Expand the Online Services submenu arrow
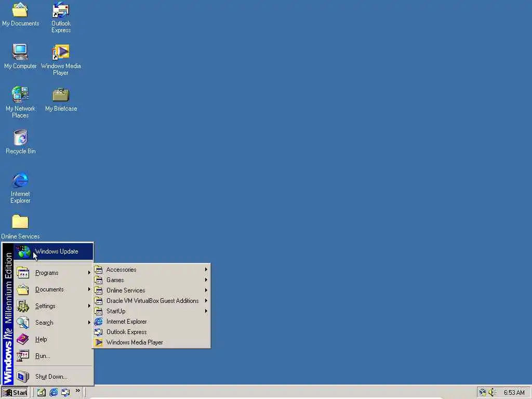This screenshot has width=532, height=399. [x=206, y=290]
